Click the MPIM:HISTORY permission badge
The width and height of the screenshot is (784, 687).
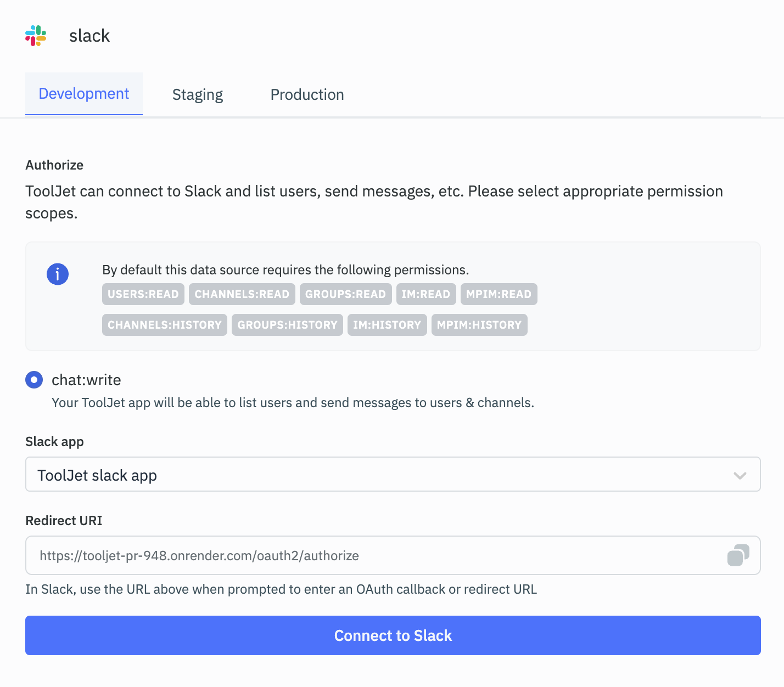click(479, 325)
